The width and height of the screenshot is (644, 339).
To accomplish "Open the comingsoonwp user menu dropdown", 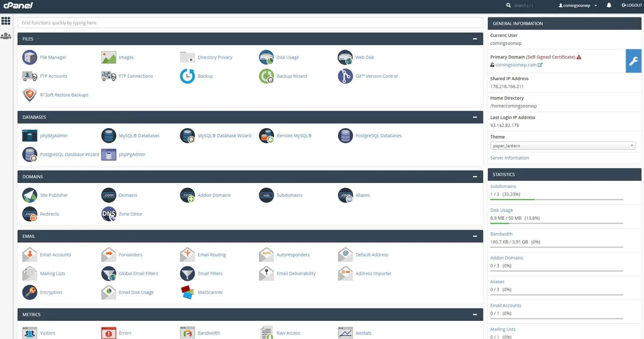I will (578, 5).
